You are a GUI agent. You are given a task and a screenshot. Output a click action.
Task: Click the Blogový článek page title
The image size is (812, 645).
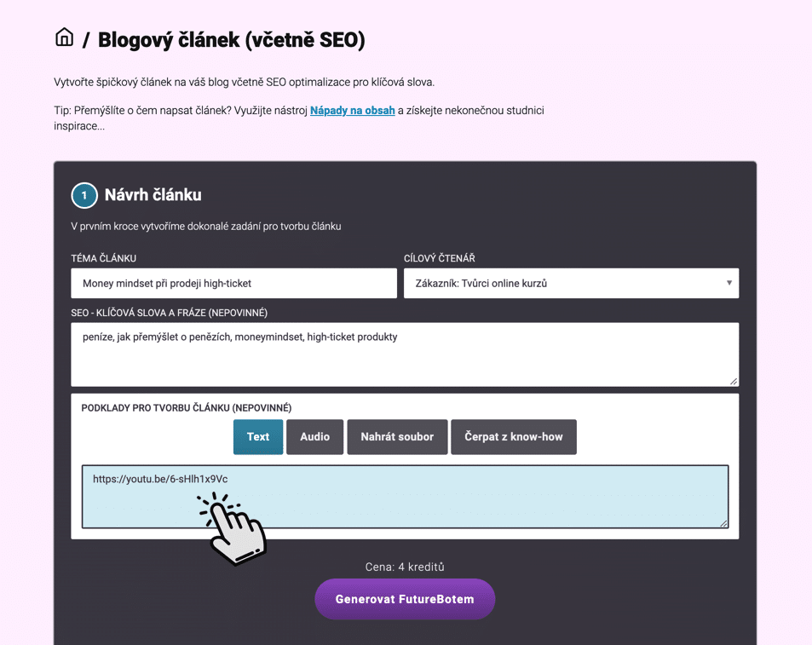(x=231, y=39)
